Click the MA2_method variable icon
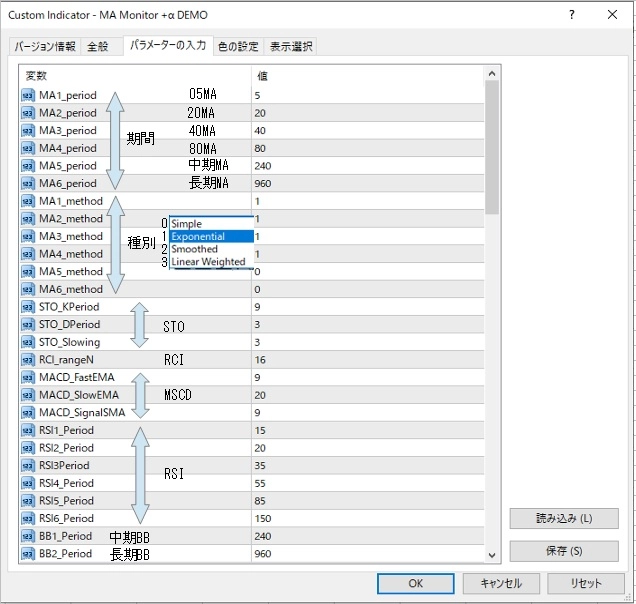Screen dimensions: 636x604 (x=28, y=219)
